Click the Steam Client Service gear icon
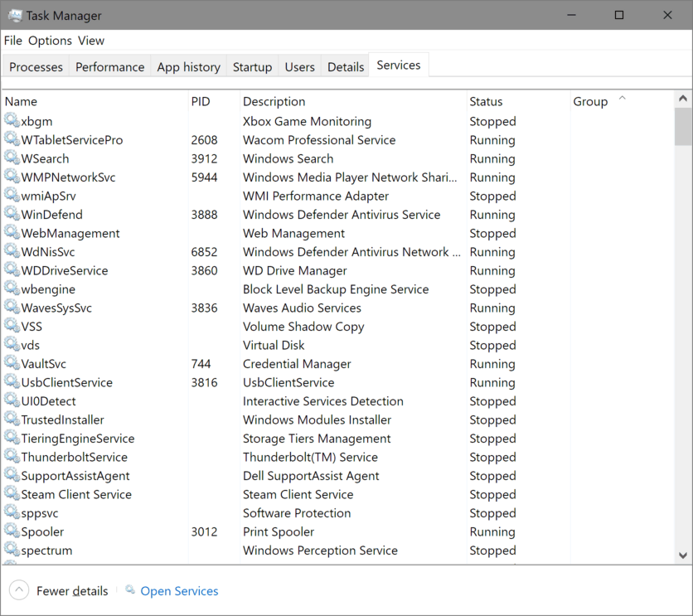The width and height of the screenshot is (693, 616). coord(12,493)
